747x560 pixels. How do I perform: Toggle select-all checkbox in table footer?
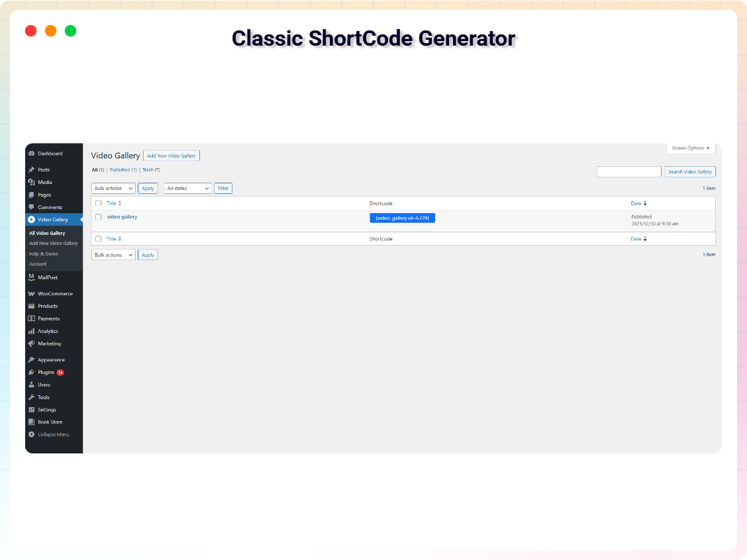[99, 238]
